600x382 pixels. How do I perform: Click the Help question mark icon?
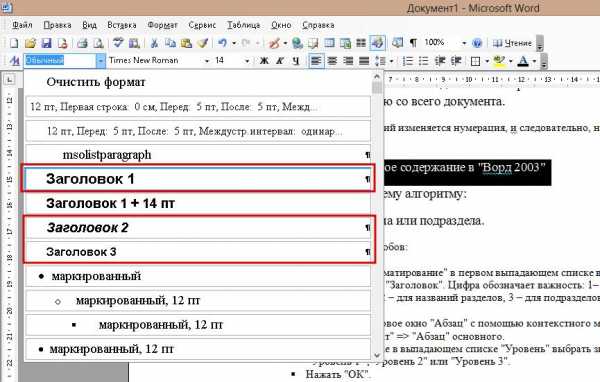click(x=477, y=43)
